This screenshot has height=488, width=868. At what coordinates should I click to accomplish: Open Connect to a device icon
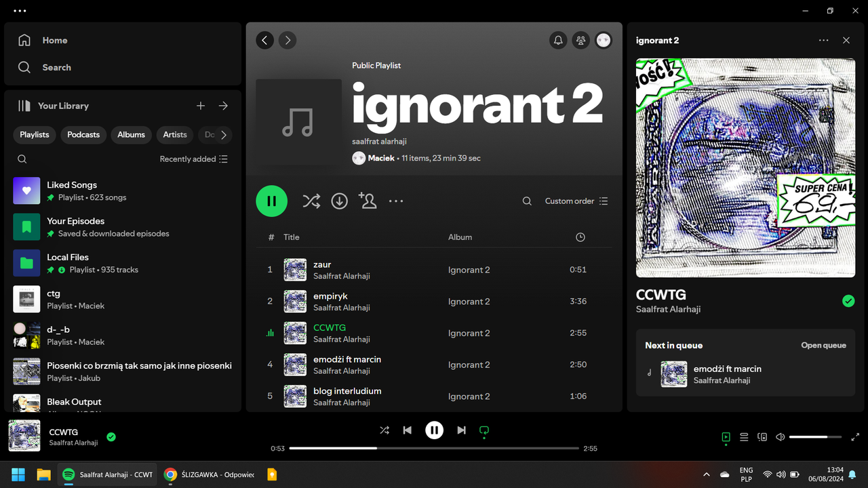coord(762,437)
